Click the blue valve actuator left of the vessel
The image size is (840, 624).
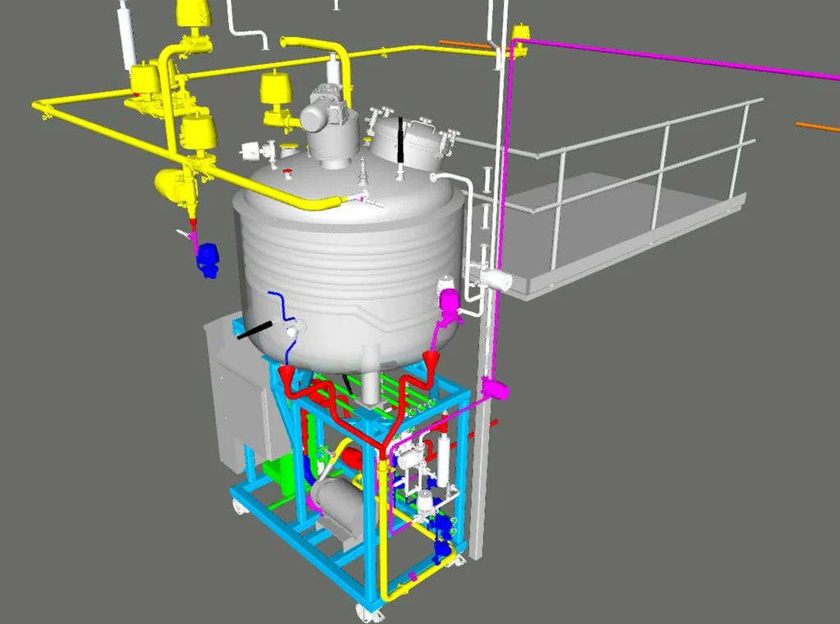click(208, 260)
